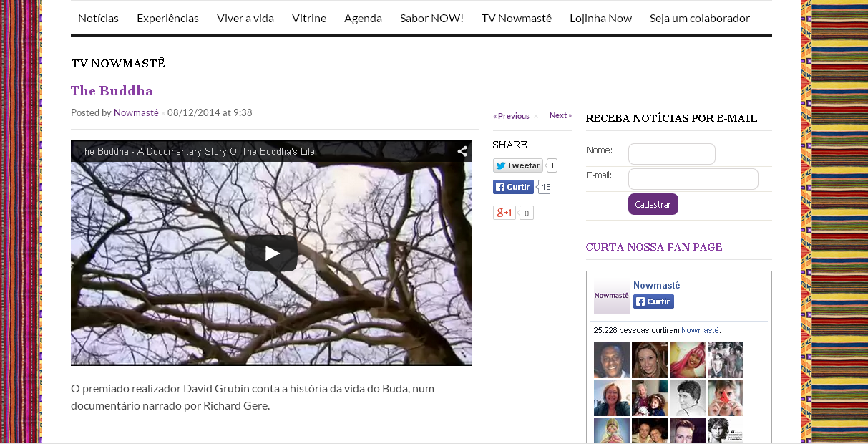Open the Vitrine menu item

point(309,18)
